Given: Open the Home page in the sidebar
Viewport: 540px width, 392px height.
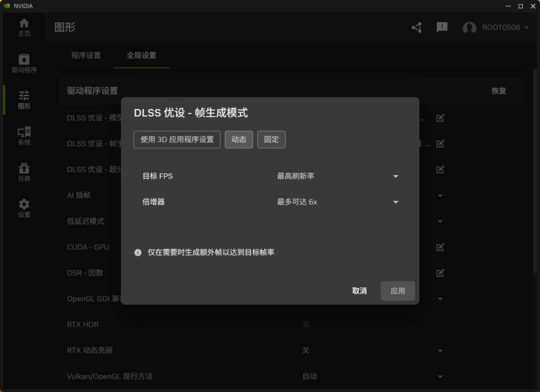Looking at the screenshot, I should 24,27.
